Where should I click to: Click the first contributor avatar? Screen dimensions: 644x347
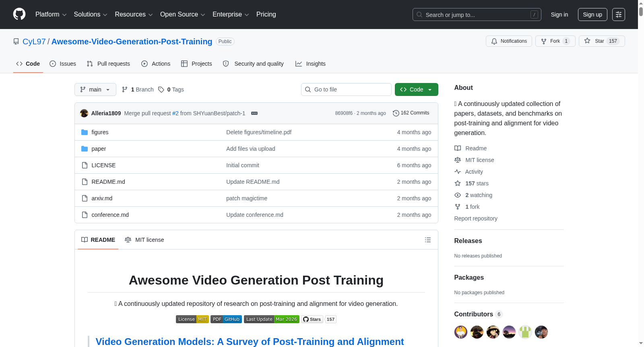click(x=461, y=332)
